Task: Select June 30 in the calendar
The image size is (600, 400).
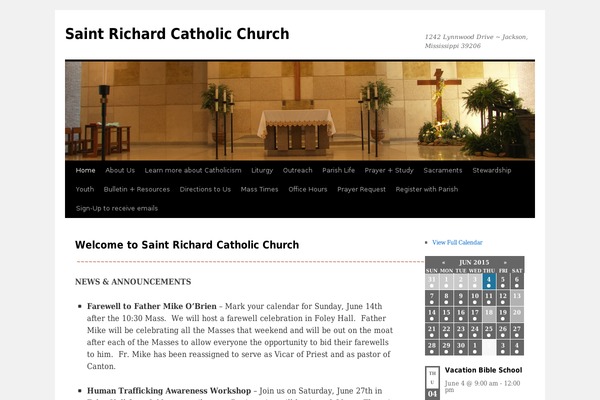Action: [x=460, y=347]
